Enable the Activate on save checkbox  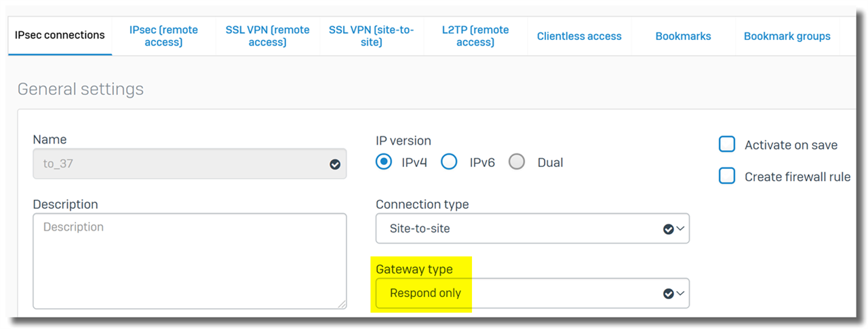point(727,144)
